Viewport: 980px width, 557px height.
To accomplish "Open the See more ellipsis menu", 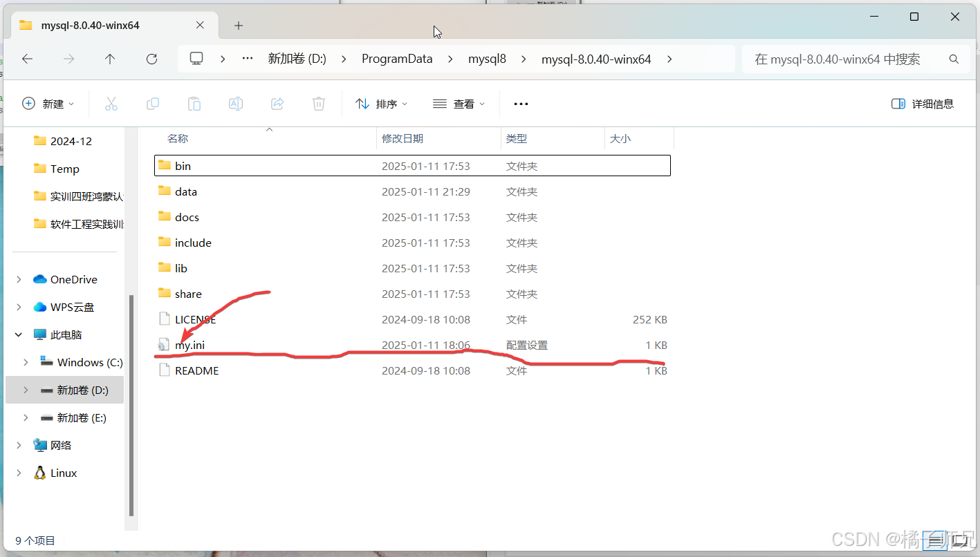I will 521,104.
